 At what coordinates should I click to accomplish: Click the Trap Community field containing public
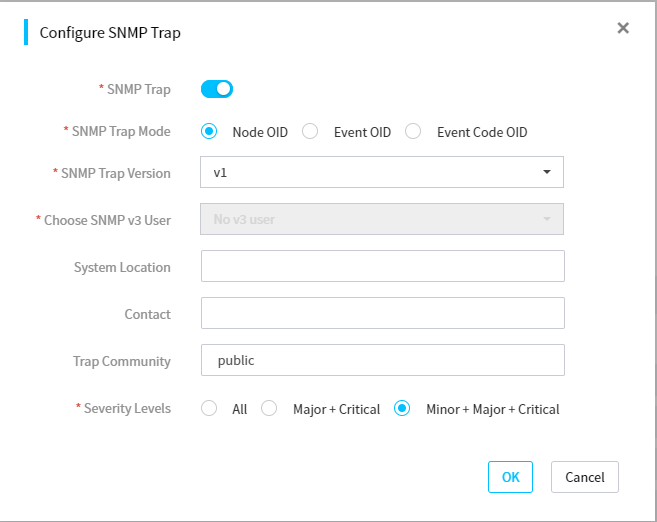[383, 360]
